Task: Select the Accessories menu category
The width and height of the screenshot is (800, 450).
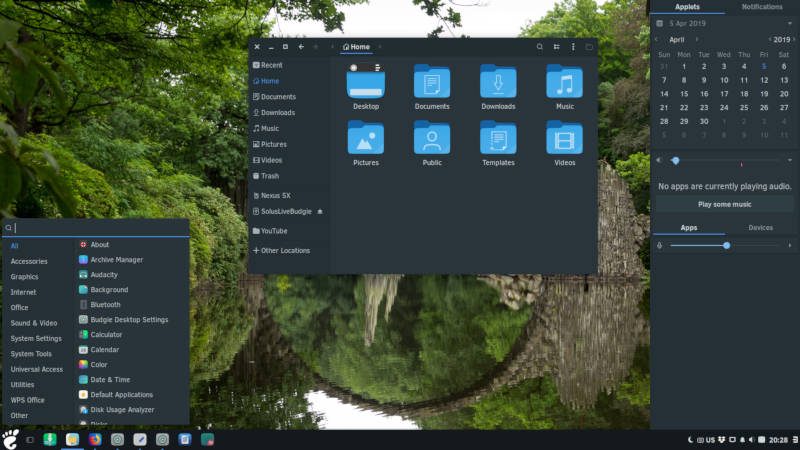Action: 29,261
